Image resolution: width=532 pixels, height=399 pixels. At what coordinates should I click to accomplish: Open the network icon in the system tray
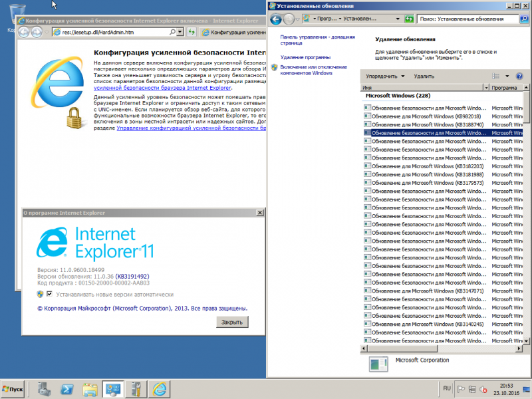click(x=472, y=390)
